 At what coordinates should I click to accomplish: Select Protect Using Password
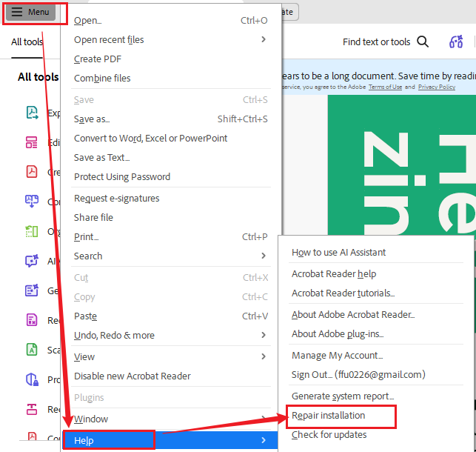point(170,176)
